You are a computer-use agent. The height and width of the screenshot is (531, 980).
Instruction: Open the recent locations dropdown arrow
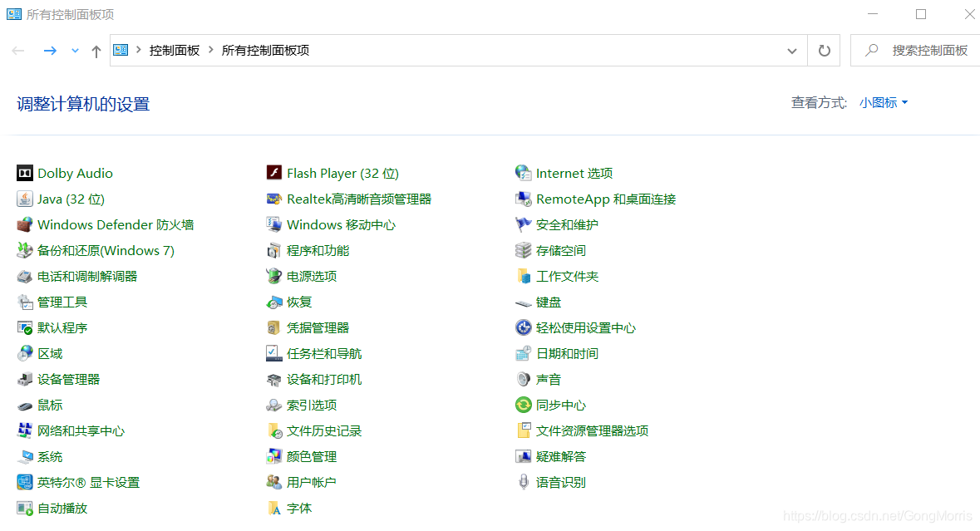75,51
